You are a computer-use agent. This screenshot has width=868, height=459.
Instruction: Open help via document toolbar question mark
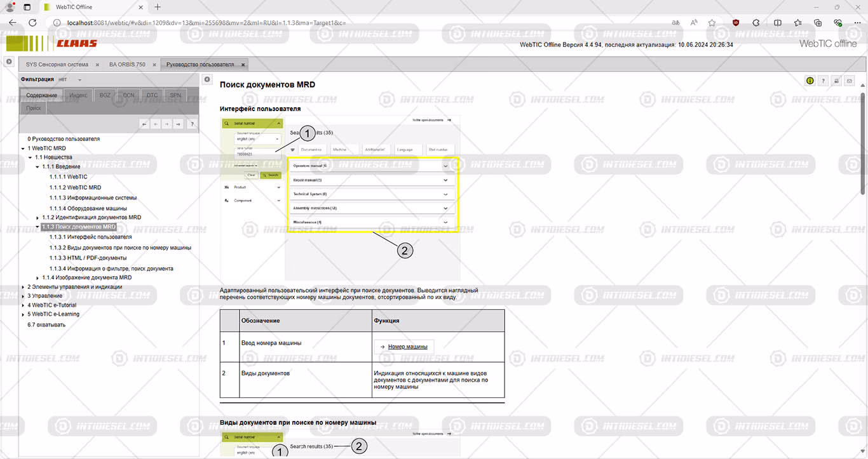point(823,81)
